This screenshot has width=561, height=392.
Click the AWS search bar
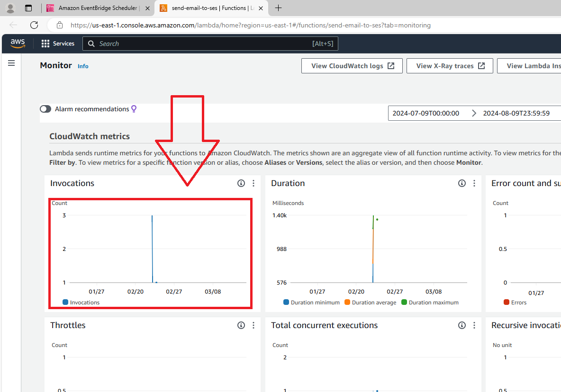(210, 44)
